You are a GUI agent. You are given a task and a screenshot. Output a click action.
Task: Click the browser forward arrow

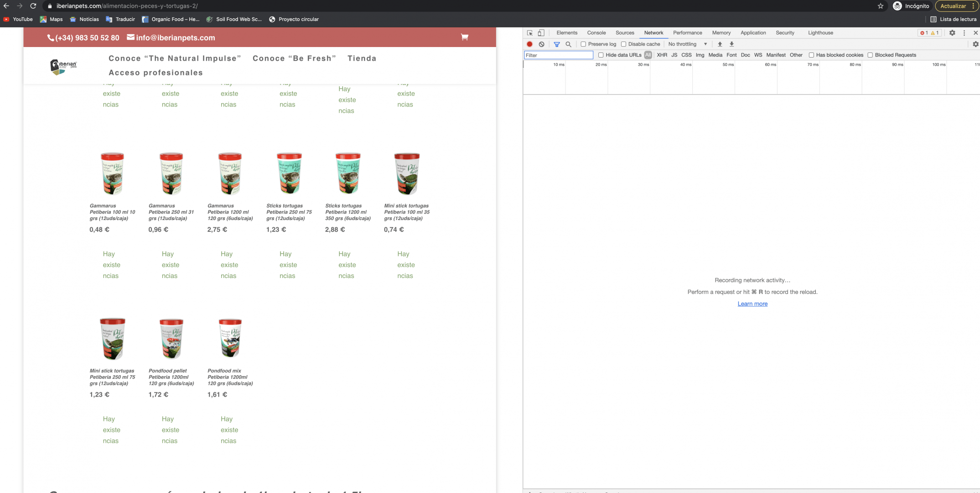(20, 6)
